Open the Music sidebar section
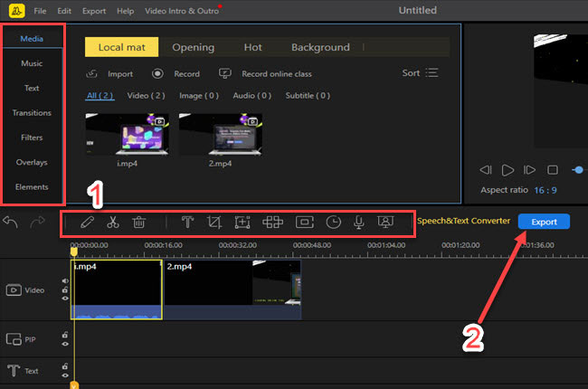This screenshot has height=389, width=588. (x=32, y=63)
